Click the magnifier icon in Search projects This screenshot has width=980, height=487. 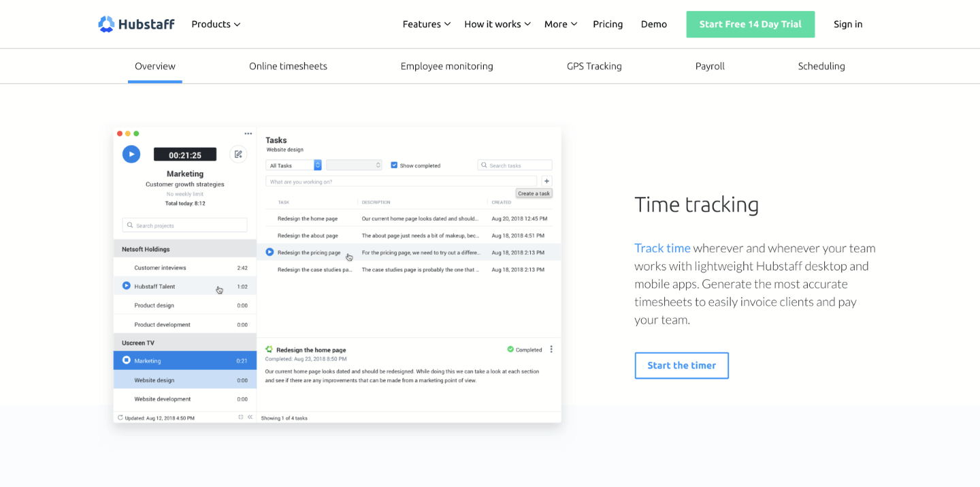click(x=130, y=225)
